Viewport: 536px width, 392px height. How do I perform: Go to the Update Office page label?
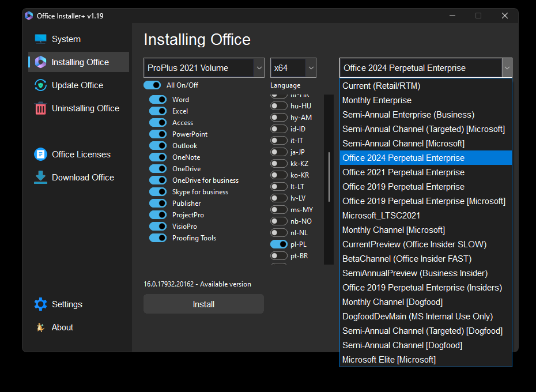[77, 85]
